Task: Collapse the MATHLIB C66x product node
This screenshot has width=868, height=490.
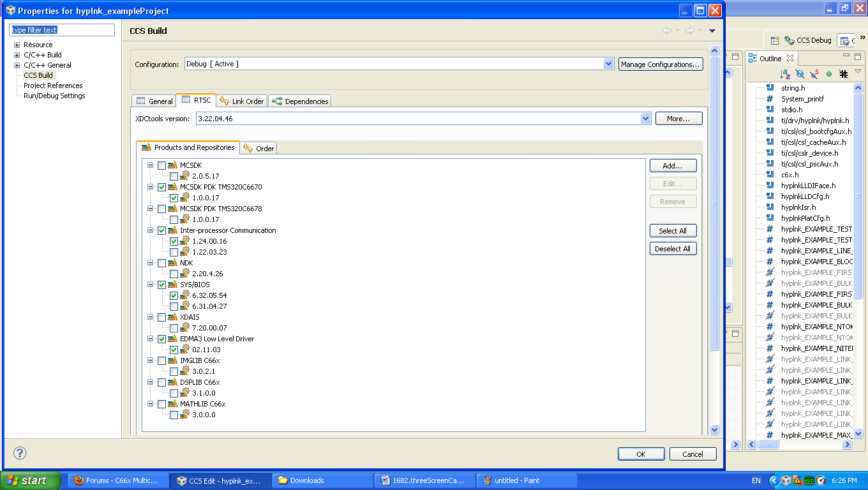Action: click(151, 404)
